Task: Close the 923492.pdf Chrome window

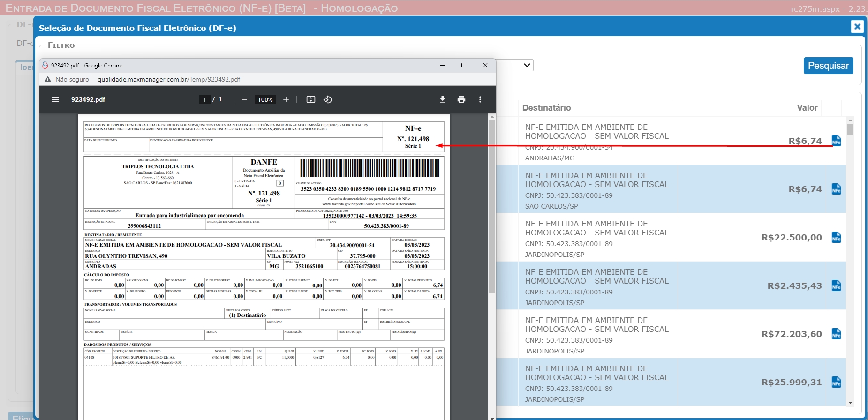Action: click(x=485, y=65)
